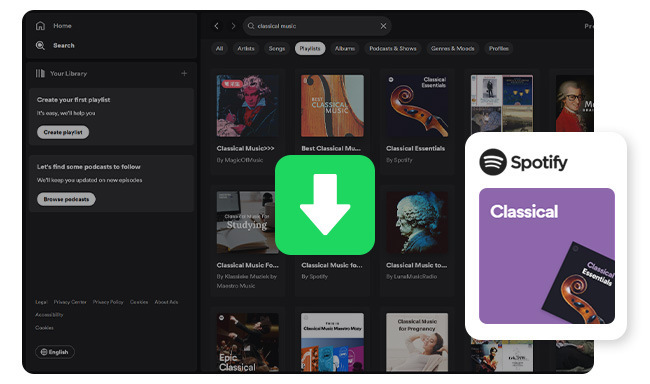Open the Search icon in sidebar
Screen dimensions: 650x384
40,46
